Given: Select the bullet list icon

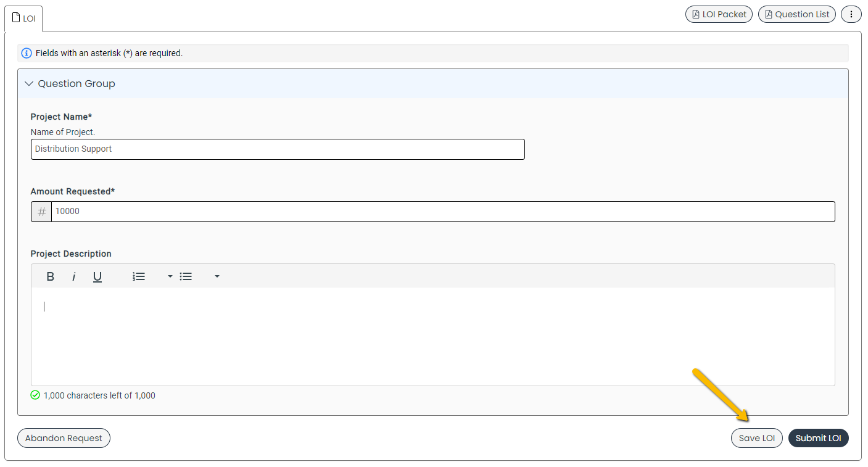Looking at the screenshot, I should pos(186,276).
